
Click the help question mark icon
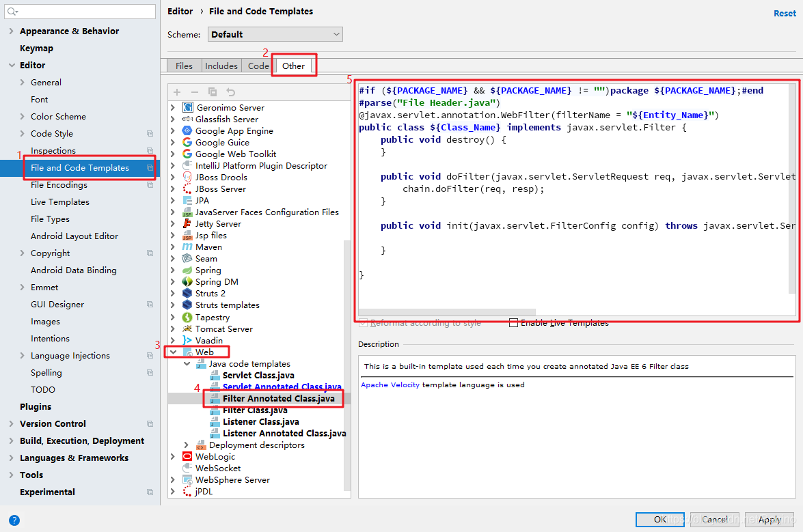(x=14, y=520)
